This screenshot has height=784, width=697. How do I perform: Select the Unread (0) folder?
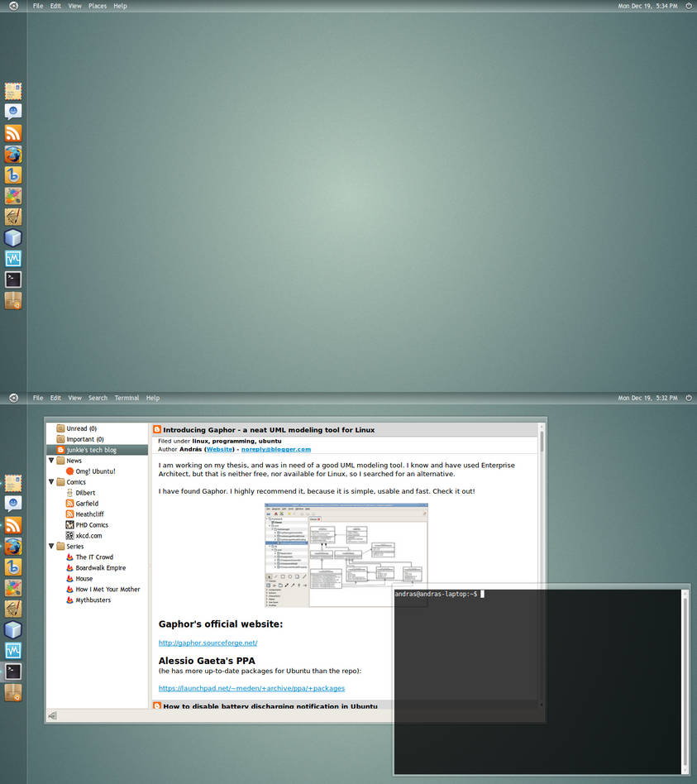82,428
